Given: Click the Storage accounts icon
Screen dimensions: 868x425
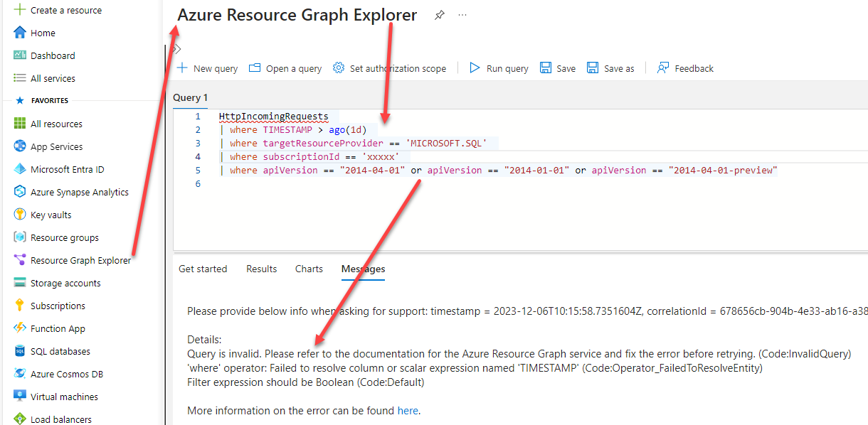Looking at the screenshot, I should (20, 283).
